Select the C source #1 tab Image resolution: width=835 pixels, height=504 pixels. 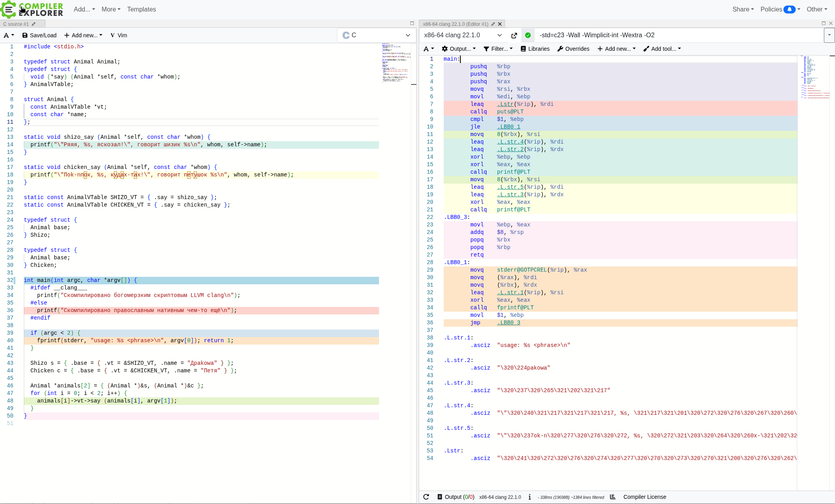tap(16, 24)
